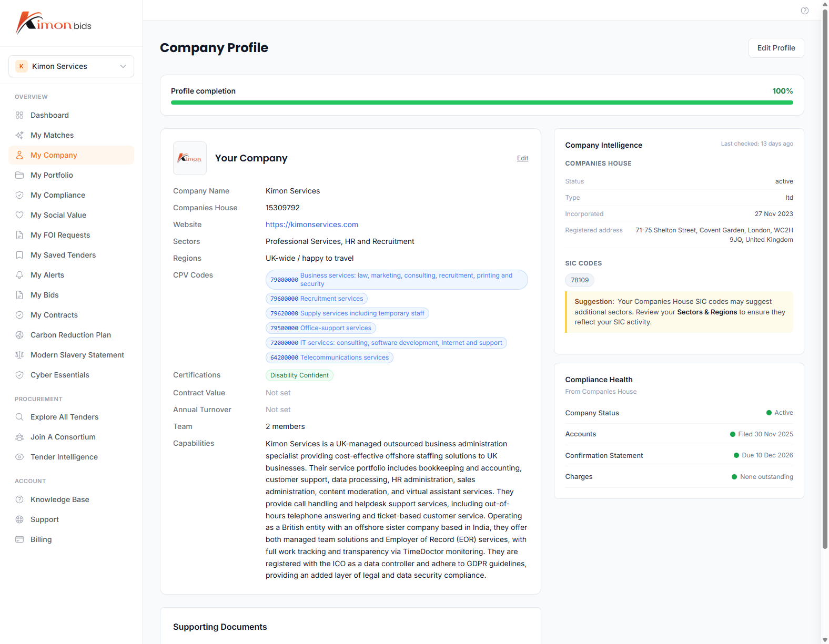Click the Knowledge Base question icon
The height and width of the screenshot is (644, 829).
pyautogui.click(x=19, y=499)
